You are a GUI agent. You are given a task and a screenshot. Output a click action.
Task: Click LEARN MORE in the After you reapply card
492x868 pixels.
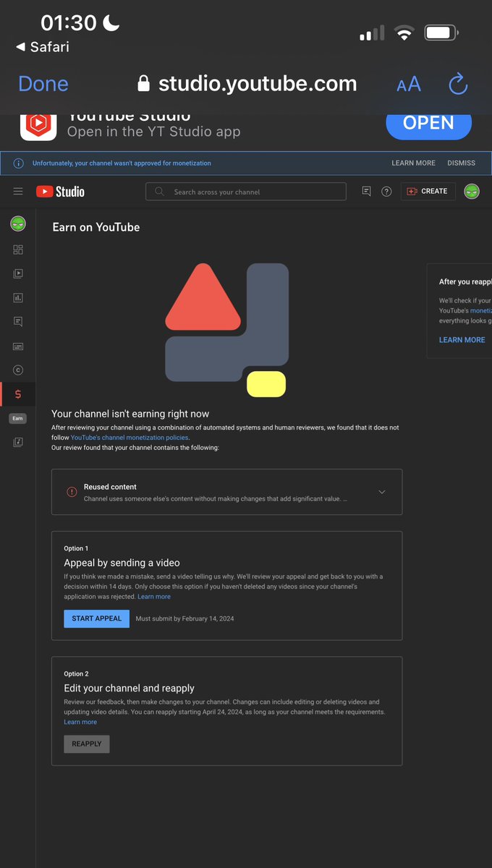tap(462, 340)
